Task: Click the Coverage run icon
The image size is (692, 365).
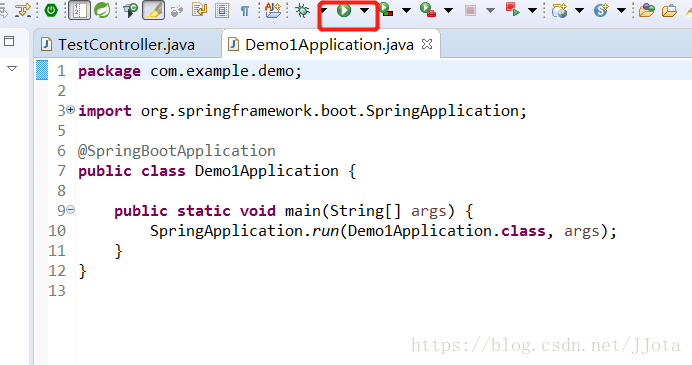Action: click(x=386, y=10)
